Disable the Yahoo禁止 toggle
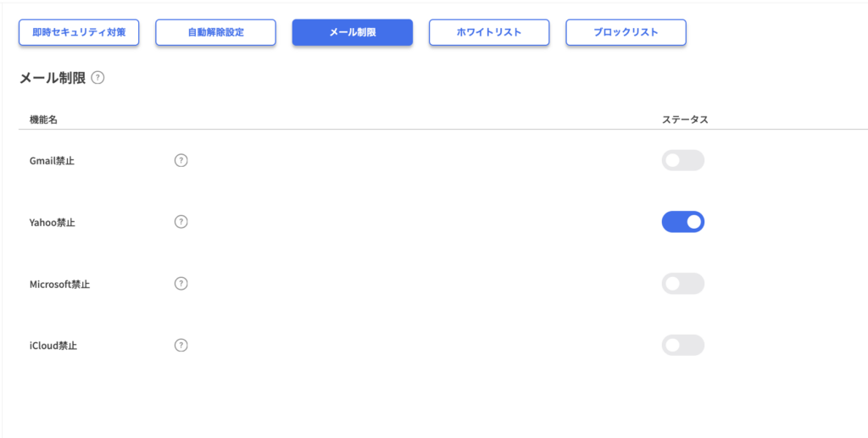Screen dimensions: 868x438 coord(682,222)
